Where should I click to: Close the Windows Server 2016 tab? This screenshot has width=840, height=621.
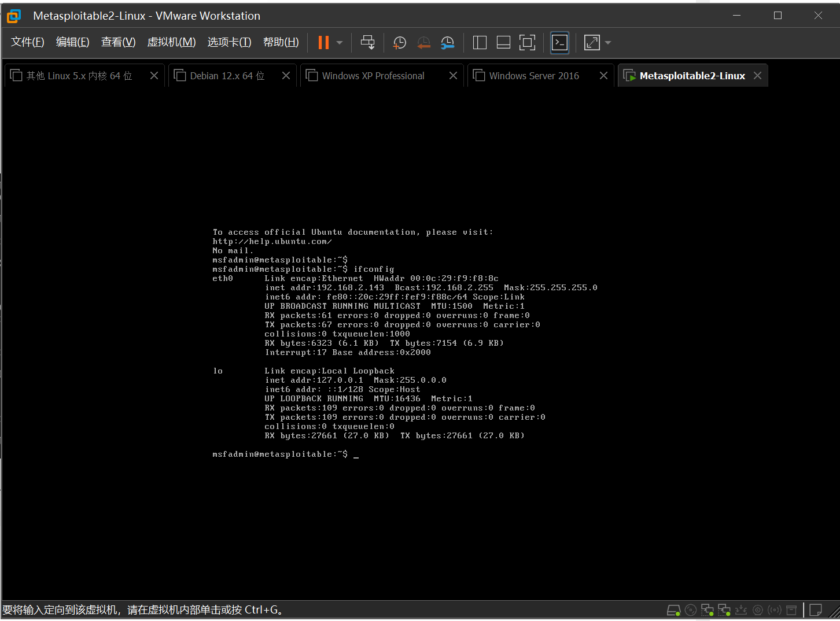[x=603, y=76]
